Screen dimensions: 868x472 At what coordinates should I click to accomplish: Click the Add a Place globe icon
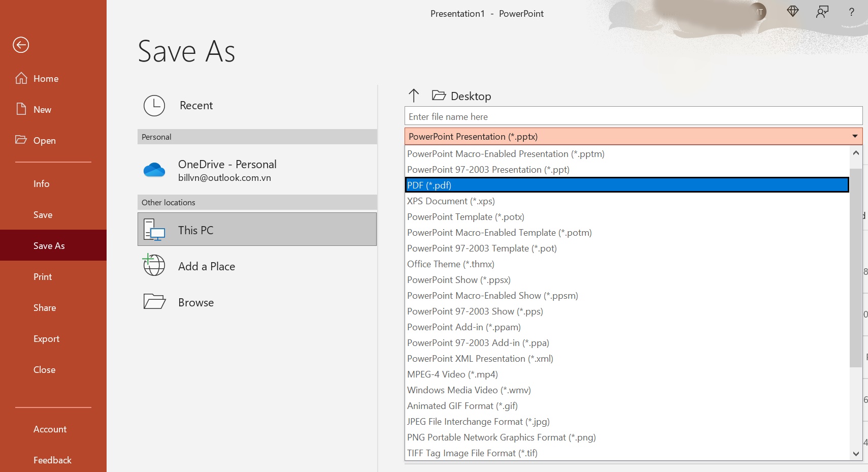(154, 265)
